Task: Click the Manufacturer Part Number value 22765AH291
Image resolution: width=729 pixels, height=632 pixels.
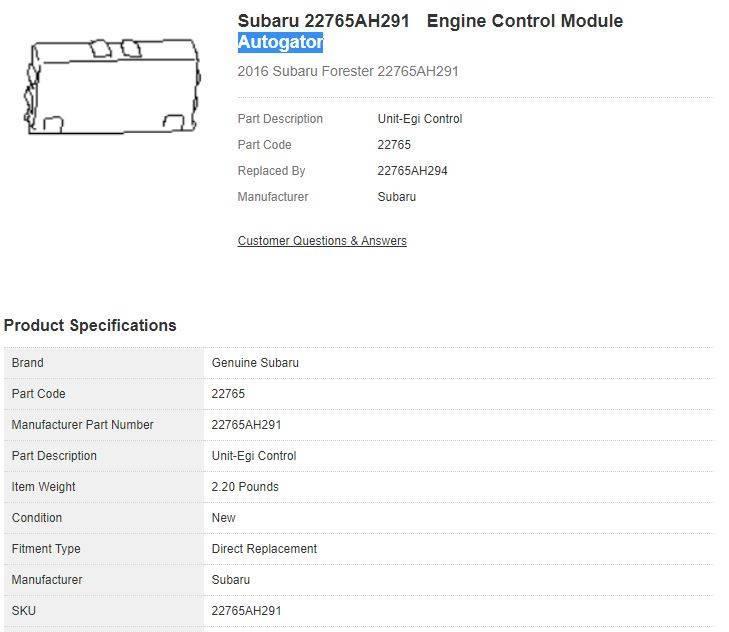Action: click(x=246, y=425)
